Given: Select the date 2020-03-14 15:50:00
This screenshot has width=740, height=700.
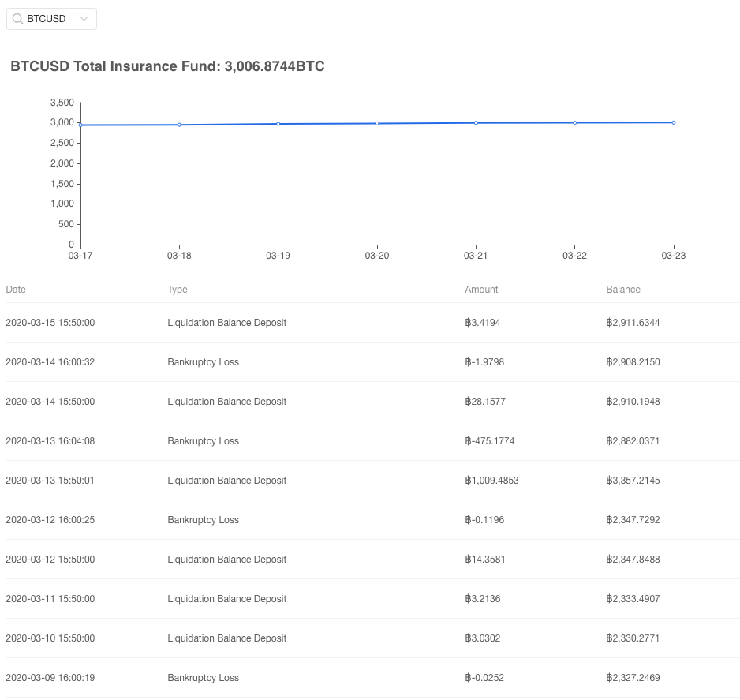Looking at the screenshot, I should [x=50, y=402].
